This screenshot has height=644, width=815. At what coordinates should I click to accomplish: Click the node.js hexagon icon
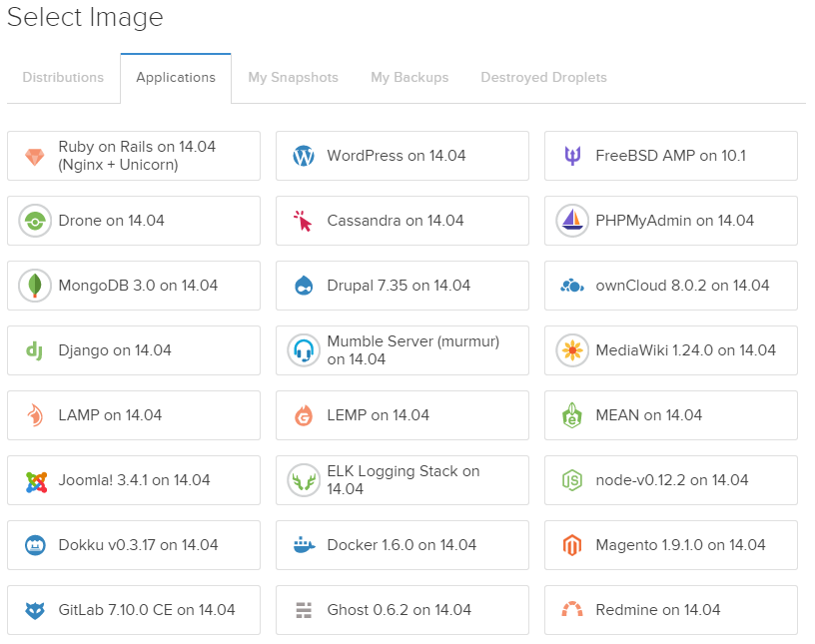click(x=572, y=480)
